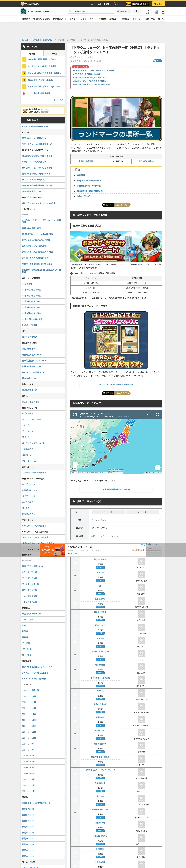This screenshot has width=186, height=868.
Task: Check the box for 知床半島
Action: [75, 576]
